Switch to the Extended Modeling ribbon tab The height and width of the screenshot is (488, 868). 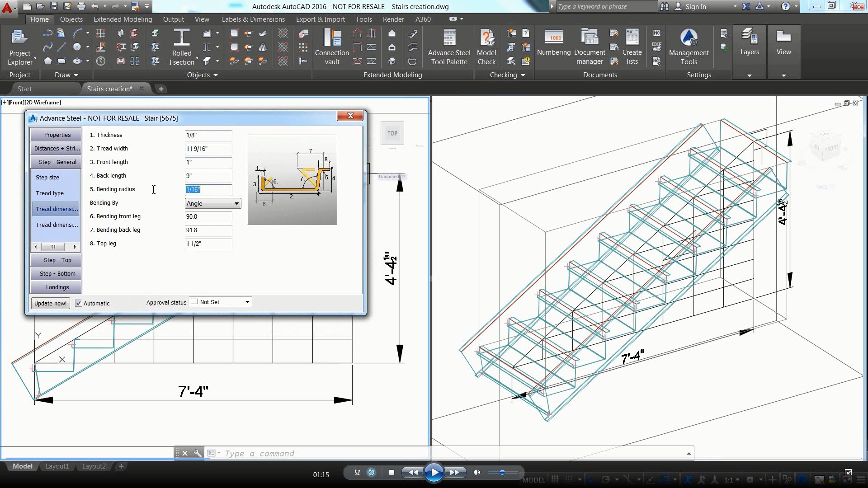123,19
